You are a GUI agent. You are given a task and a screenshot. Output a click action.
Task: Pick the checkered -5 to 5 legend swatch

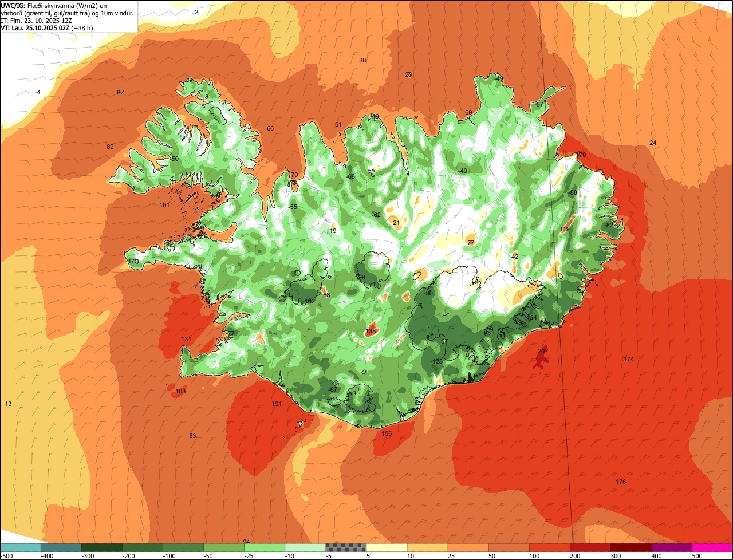[x=346, y=547]
